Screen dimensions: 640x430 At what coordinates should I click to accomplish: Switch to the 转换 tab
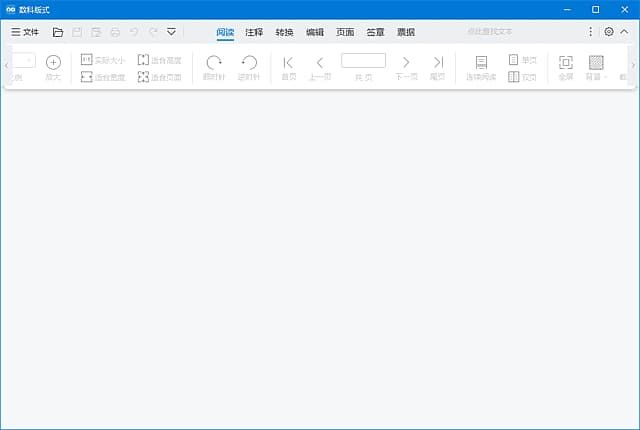click(x=284, y=32)
